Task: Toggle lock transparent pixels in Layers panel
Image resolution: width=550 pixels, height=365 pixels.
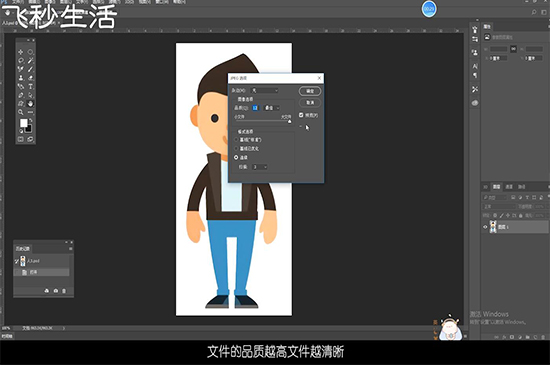Action: tap(495, 215)
